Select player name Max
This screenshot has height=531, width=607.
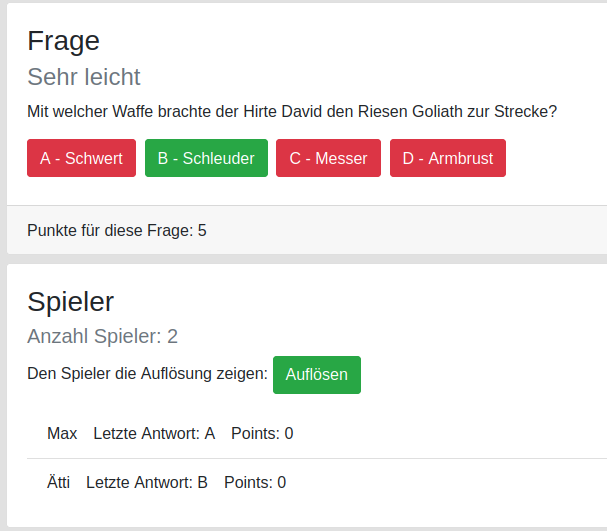pos(62,433)
